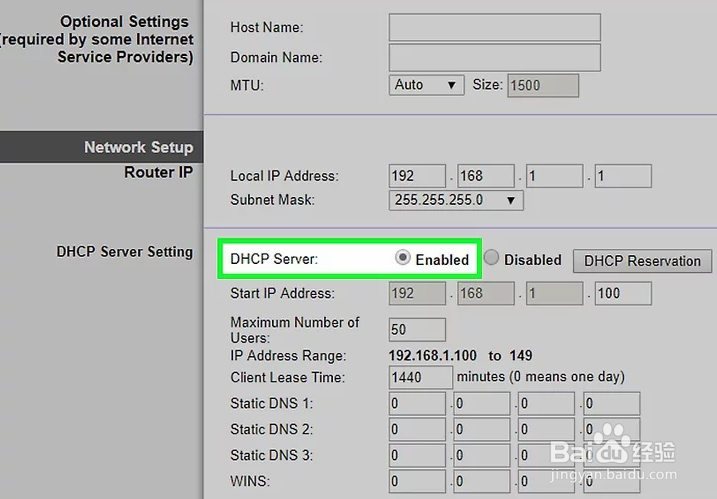Click Static DNS 1 third octet field
The width and height of the screenshot is (717, 499).
click(546, 403)
